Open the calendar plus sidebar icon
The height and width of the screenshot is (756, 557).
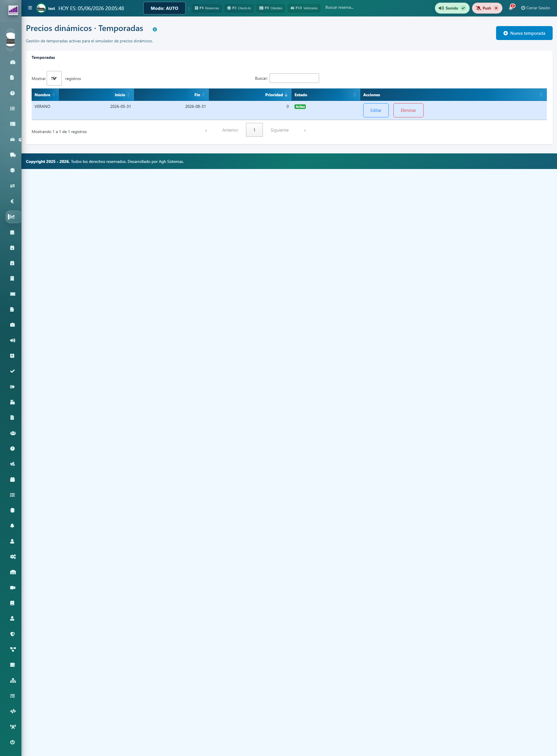[12, 248]
